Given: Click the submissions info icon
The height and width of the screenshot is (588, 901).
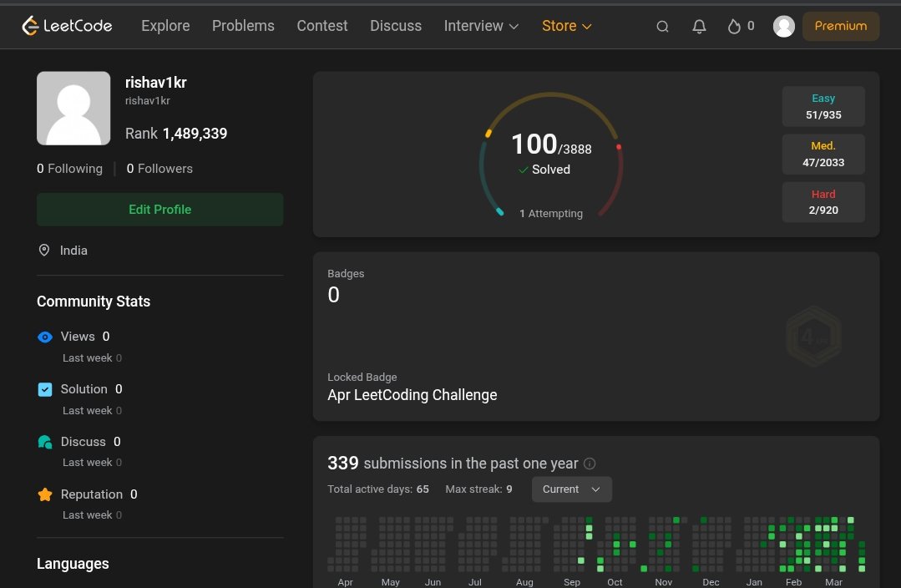Looking at the screenshot, I should coord(590,464).
